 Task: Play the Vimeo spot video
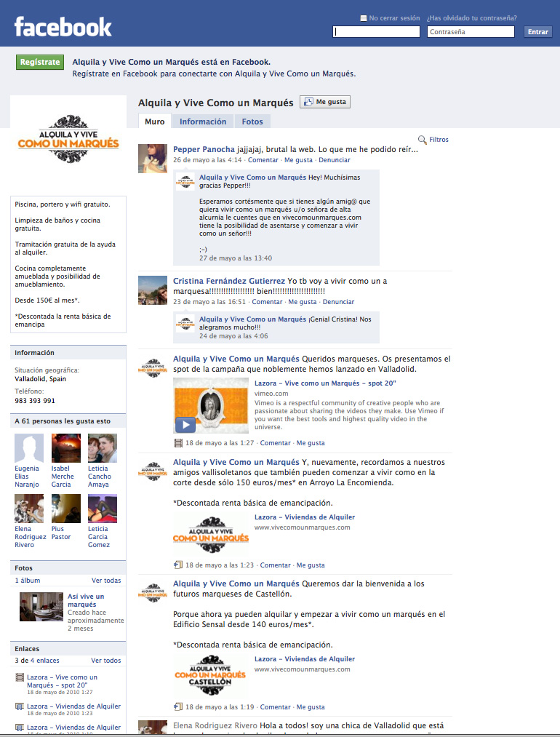[185, 424]
